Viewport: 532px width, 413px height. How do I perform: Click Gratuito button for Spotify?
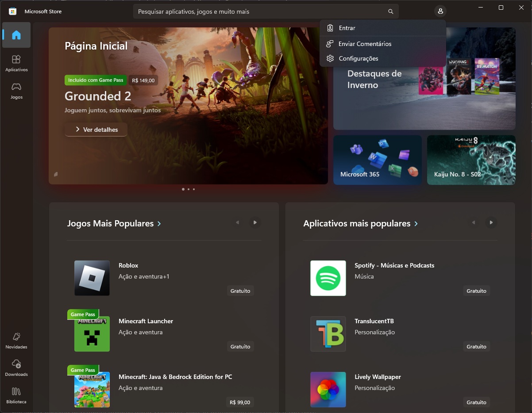coord(477,291)
